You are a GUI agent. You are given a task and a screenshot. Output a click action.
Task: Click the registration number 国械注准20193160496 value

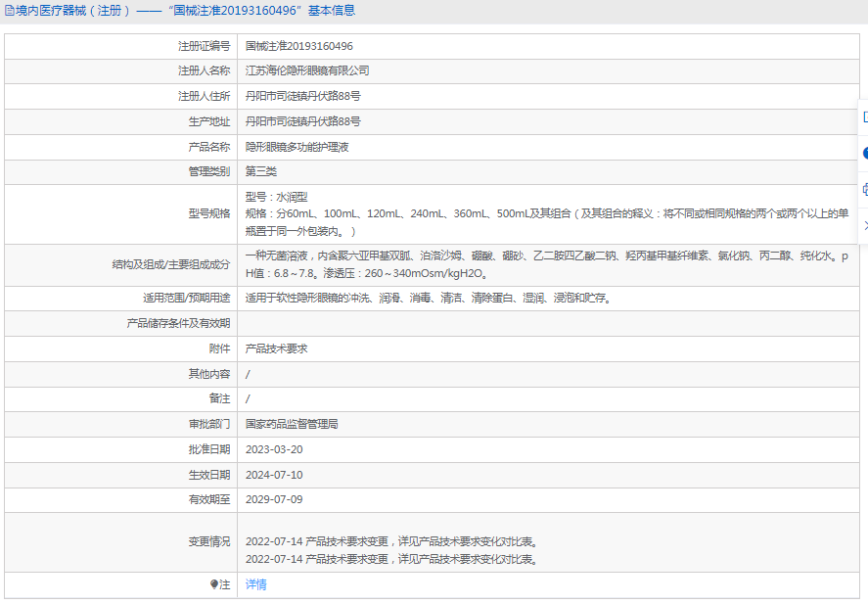[298, 46]
